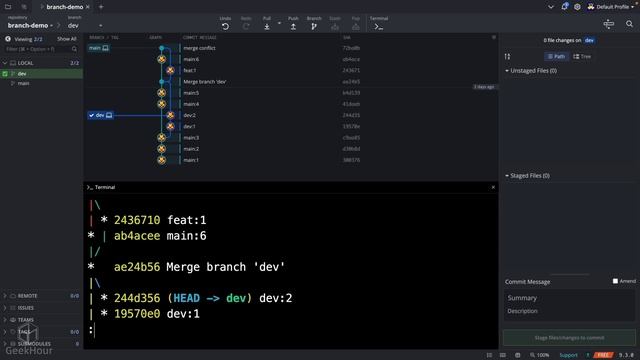
Task: Click the feat:1 commit node avatar
Action: coord(170,70)
